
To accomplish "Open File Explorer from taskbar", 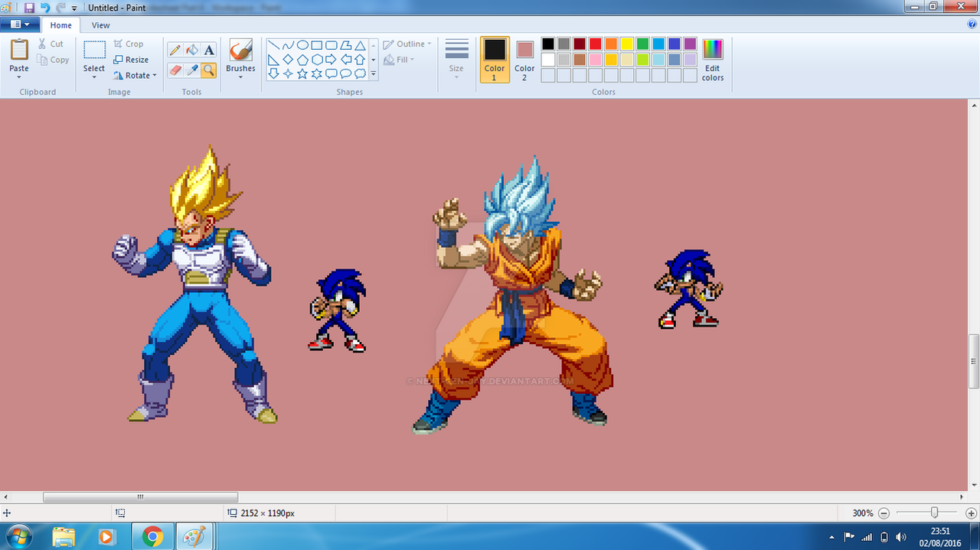I will pyautogui.click(x=64, y=537).
